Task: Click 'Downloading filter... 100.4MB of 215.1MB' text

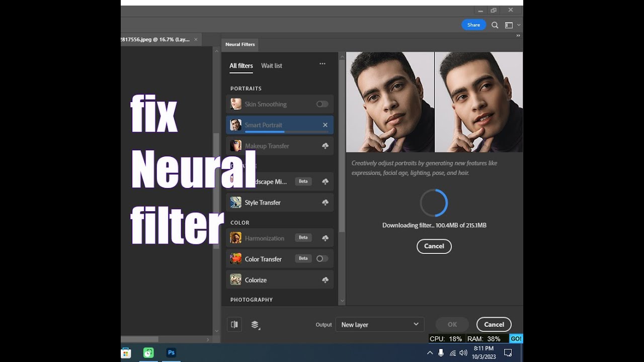Action: pos(434,225)
